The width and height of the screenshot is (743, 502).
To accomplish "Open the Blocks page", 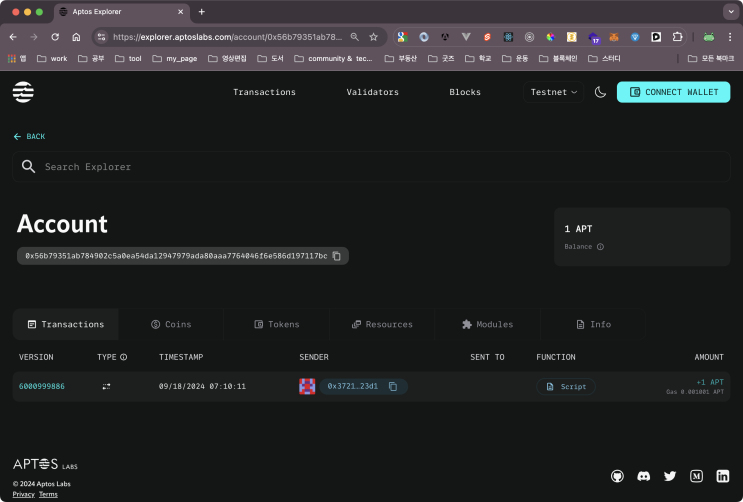I will tap(465, 92).
